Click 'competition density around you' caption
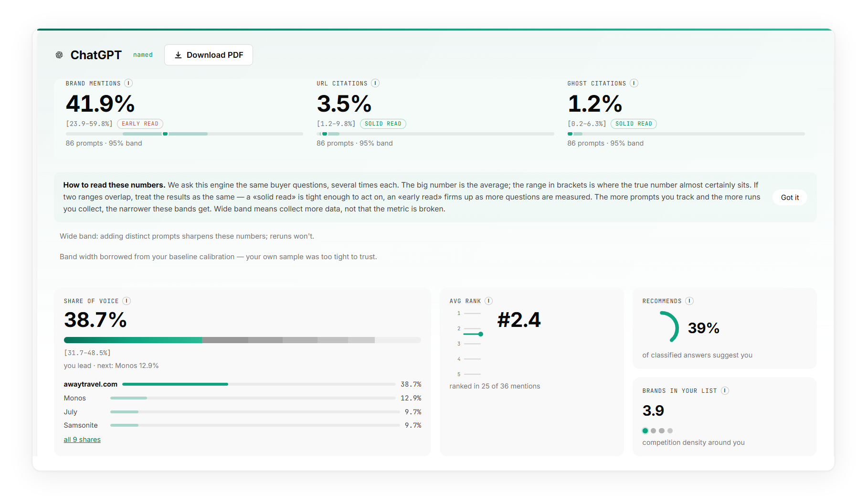867x504 pixels. 693,442
